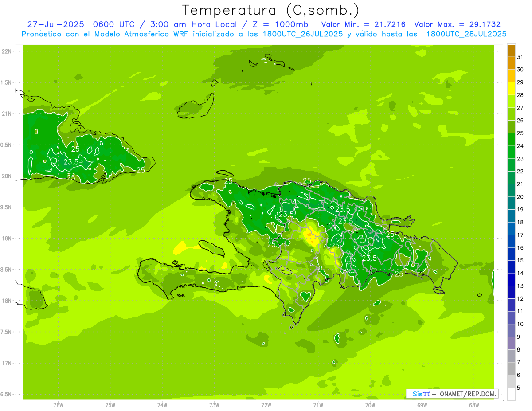
Task: Pick the legend swatch between 23 and 24
Action: (511, 152)
